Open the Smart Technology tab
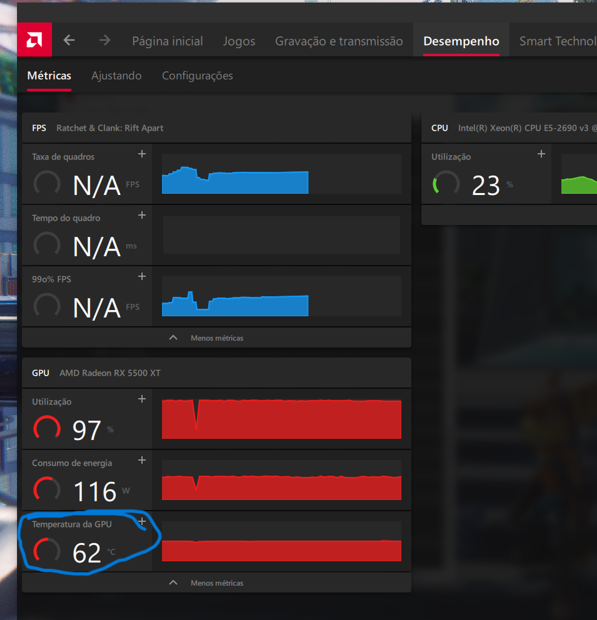The image size is (597, 620). tap(558, 41)
